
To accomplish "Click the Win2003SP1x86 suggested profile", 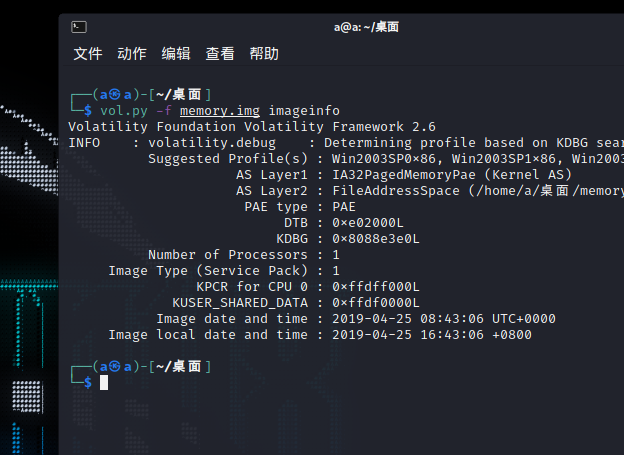I will pos(504,159).
